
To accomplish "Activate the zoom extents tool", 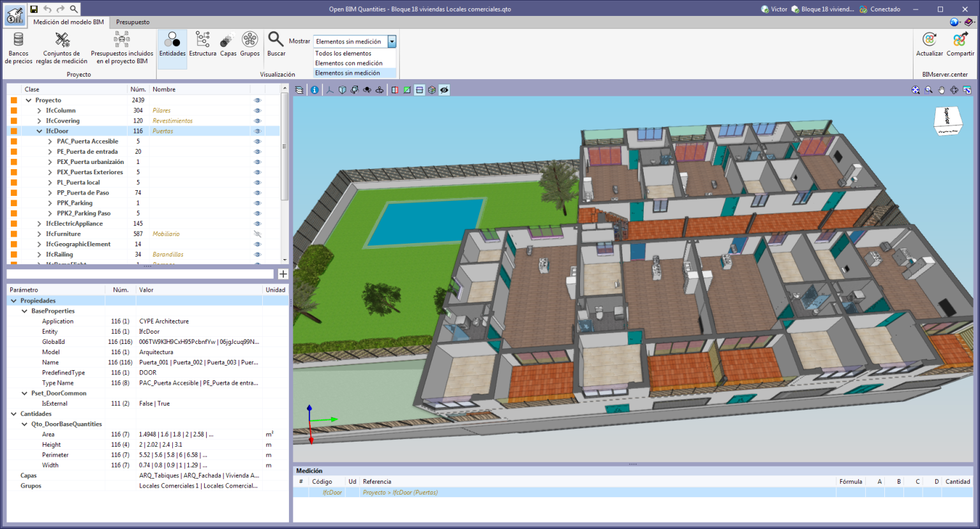I will [x=915, y=89].
